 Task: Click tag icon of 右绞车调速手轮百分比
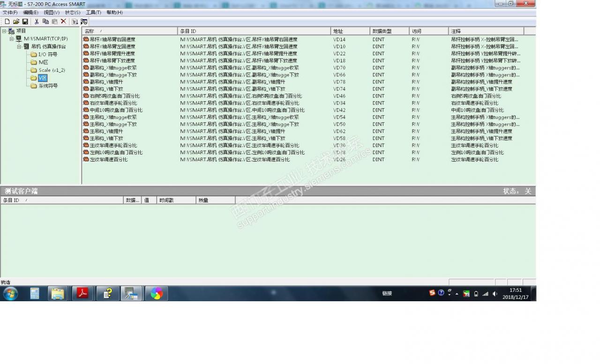coord(86,103)
